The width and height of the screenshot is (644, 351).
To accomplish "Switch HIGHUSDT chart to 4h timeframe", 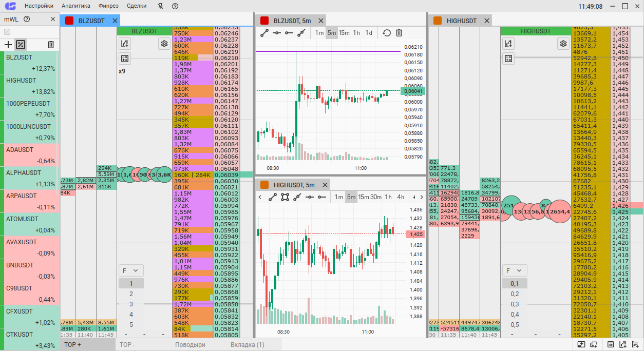I will point(401,197).
